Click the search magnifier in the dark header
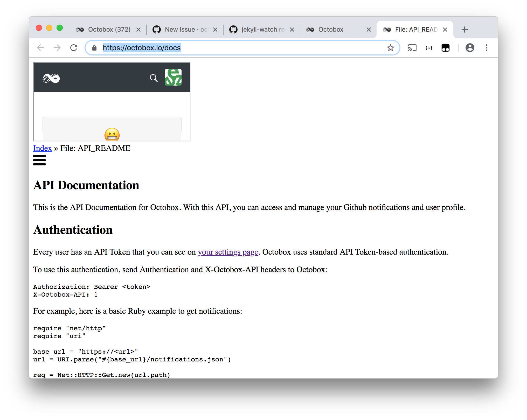527x420 pixels. tap(154, 78)
